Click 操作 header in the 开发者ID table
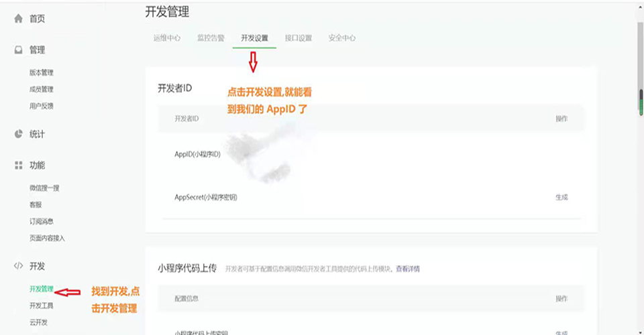 coord(561,119)
